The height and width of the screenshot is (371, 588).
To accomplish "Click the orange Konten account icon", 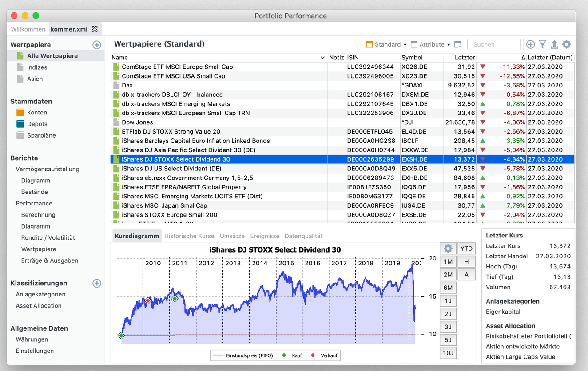I will click(20, 113).
